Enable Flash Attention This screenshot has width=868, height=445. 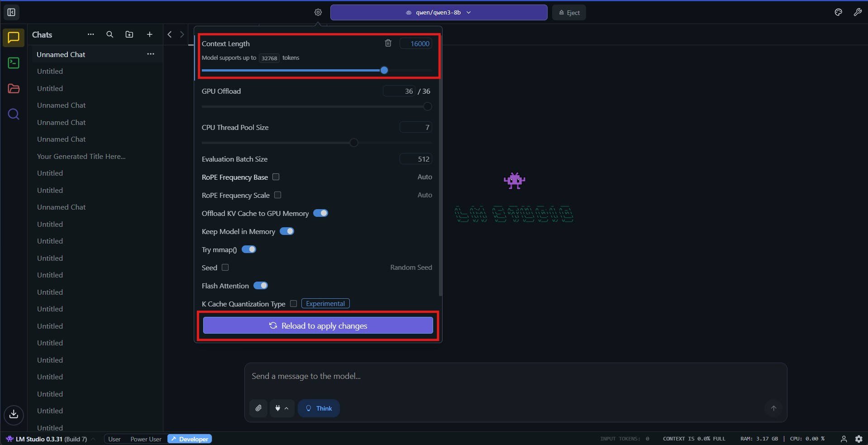click(x=261, y=286)
